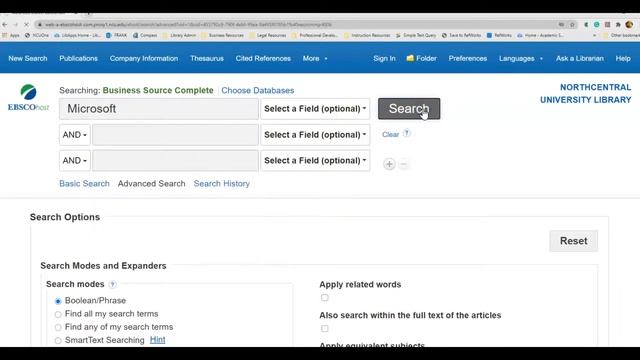Click the third search term field
This screenshot has width=640, height=360.
[175, 160]
